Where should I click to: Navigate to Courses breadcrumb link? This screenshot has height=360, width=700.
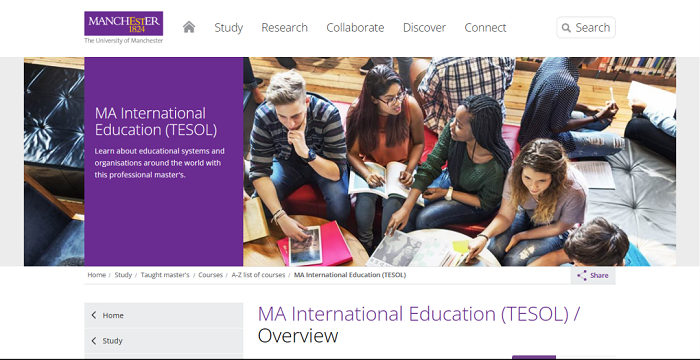210,275
